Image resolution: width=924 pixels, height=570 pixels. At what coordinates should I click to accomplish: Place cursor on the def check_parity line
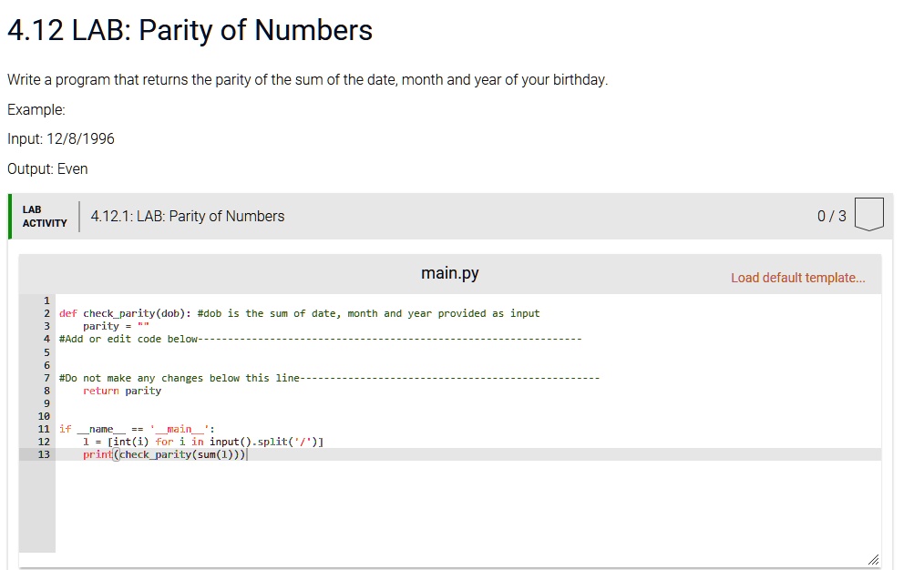(299, 313)
